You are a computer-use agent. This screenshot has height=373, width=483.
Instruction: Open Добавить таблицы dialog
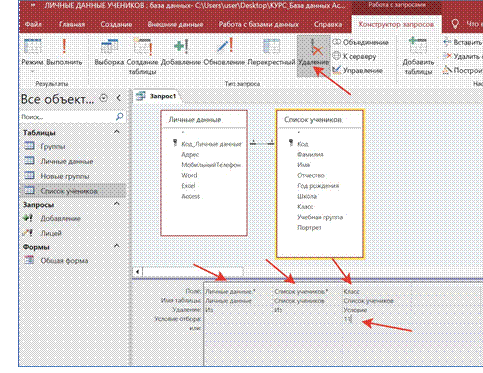point(418,56)
